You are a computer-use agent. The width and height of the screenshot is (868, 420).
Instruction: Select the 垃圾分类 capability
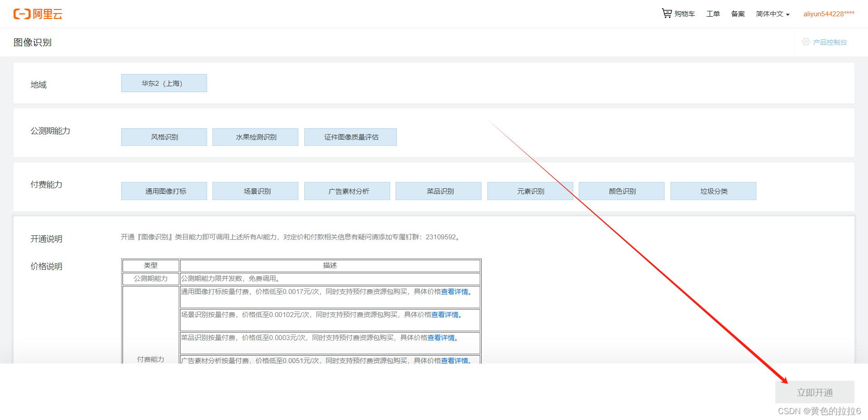(713, 191)
